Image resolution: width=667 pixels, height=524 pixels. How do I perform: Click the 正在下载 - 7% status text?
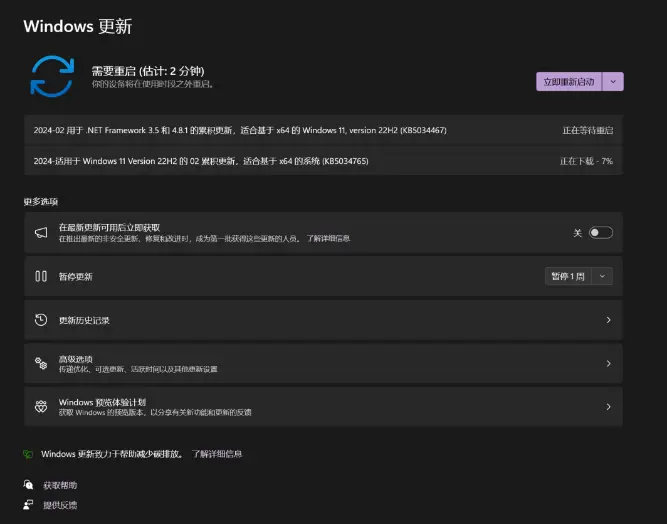pos(586,161)
